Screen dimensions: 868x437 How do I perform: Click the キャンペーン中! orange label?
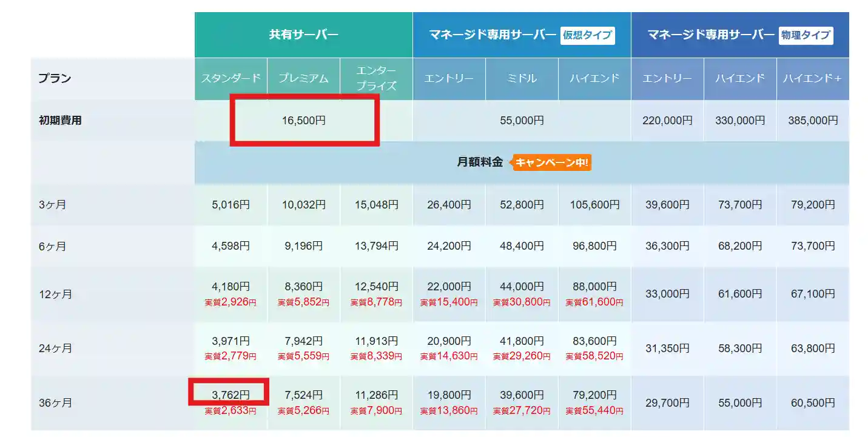(x=552, y=162)
